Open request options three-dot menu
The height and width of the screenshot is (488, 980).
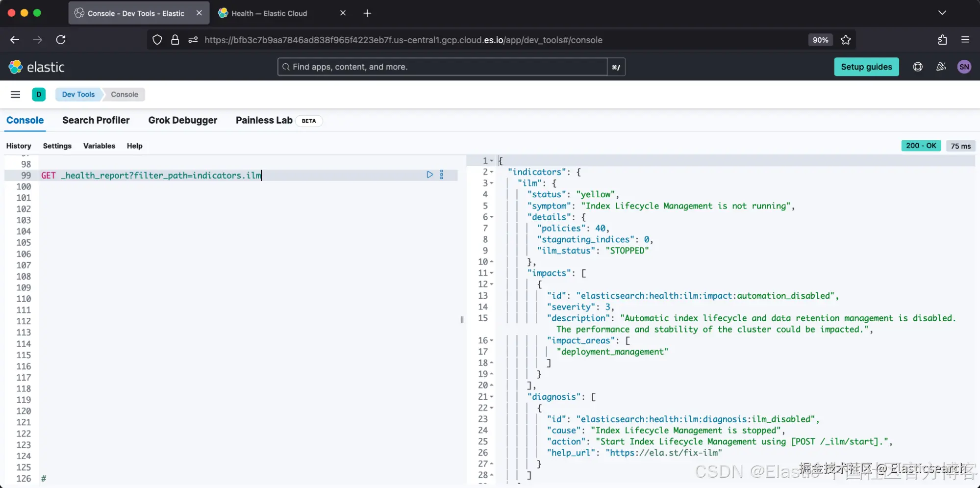click(x=442, y=175)
